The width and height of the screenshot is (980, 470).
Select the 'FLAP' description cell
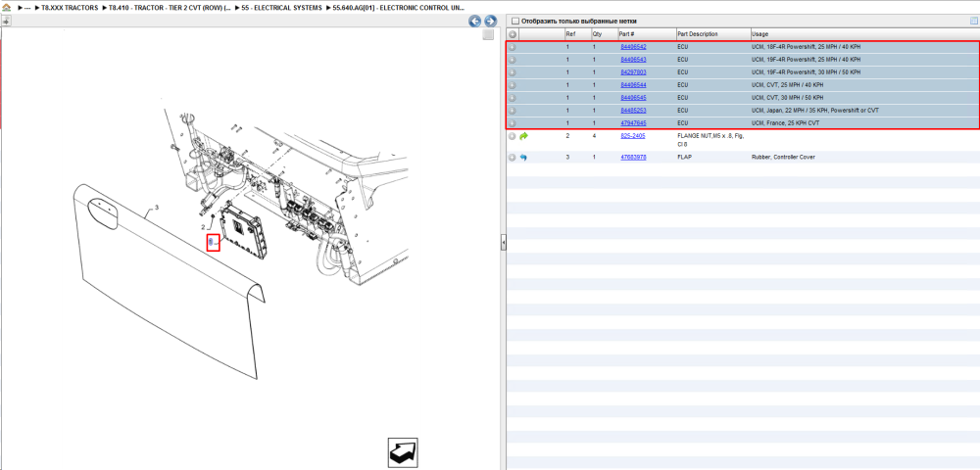click(x=684, y=158)
